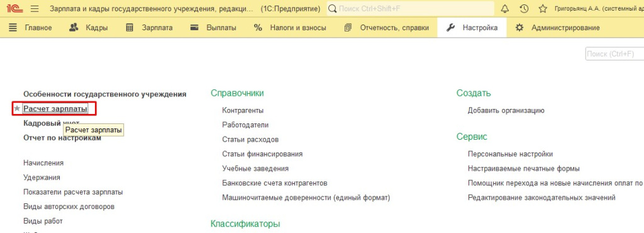The image size is (644, 233).
Task: Open the Контрагенты directory
Action: coord(243,111)
